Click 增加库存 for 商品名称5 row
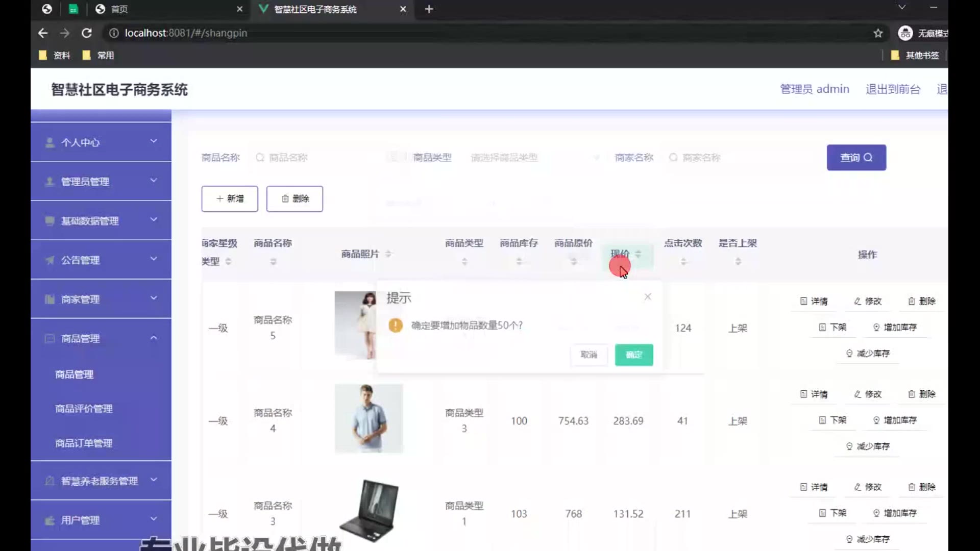The width and height of the screenshot is (980, 551). pos(895,328)
